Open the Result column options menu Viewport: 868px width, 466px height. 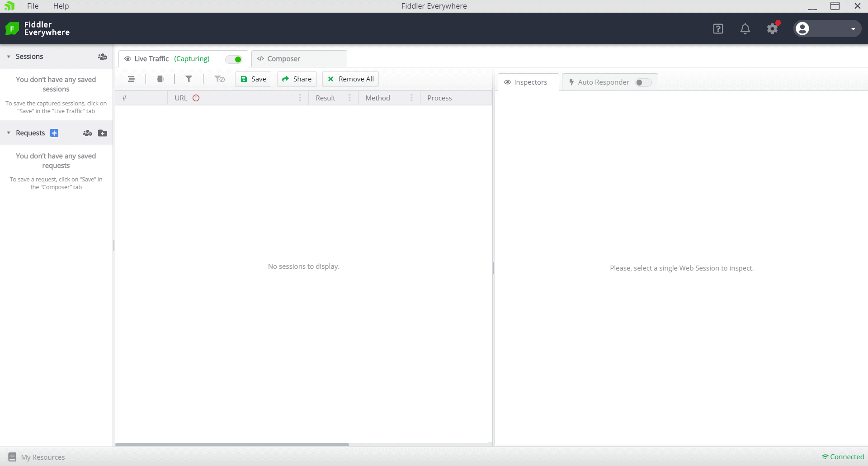click(x=349, y=98)
